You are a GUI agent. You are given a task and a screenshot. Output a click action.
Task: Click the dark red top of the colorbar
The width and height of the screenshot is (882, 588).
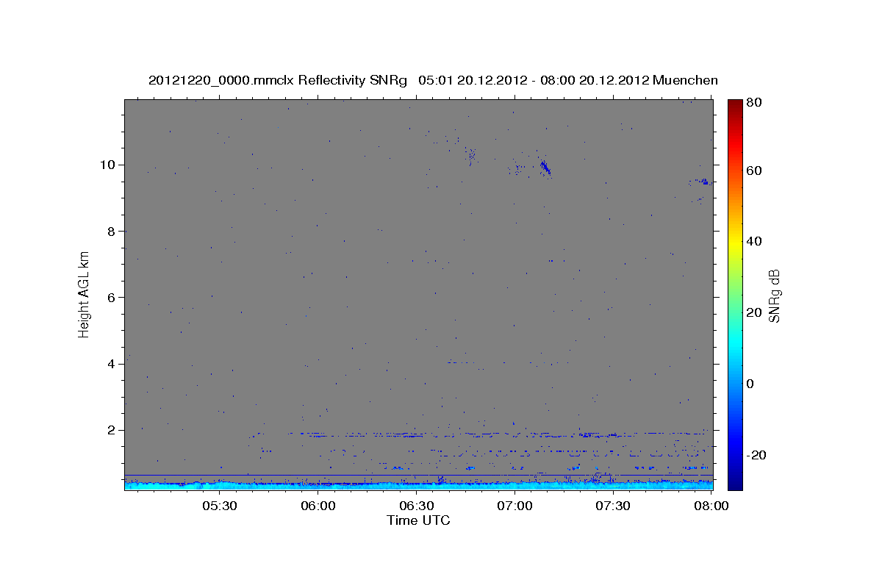[735, 104]
